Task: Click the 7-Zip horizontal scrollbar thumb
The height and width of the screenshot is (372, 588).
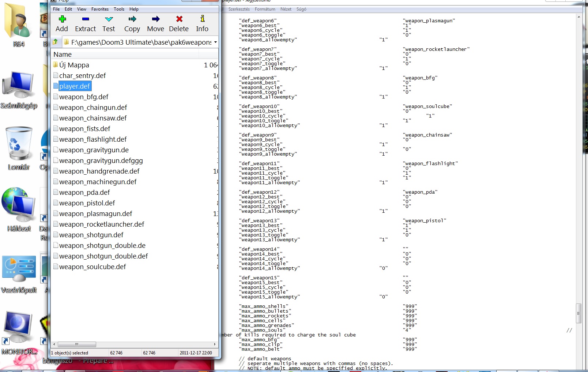Action: tap(77, 344)
